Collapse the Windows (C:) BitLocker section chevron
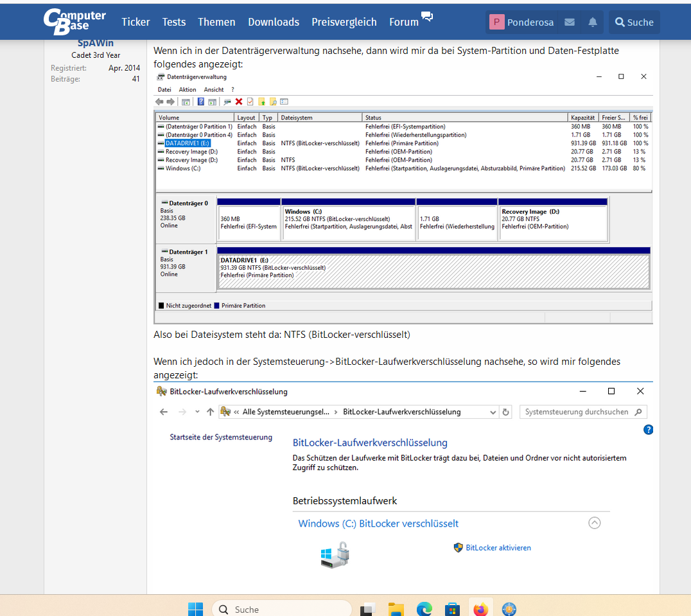 [x=595, y=523]
